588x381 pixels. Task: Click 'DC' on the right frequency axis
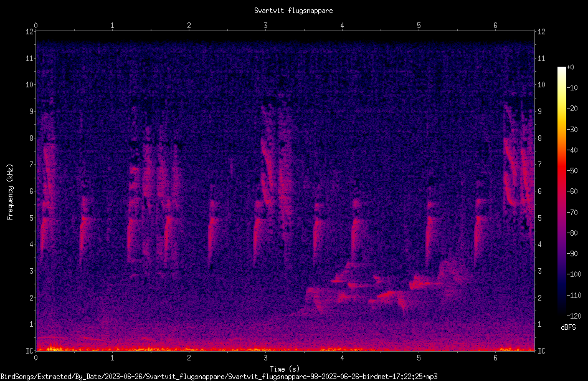coord(541,350)
